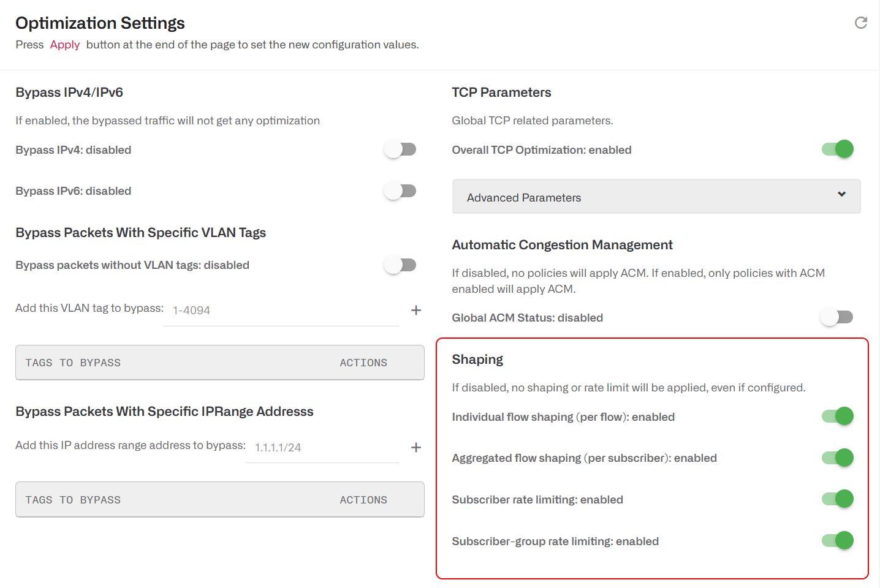Click Bypass Packets With Specific VLAN Tags heading
The height and width of the screenshot is (588, 880).
click(x=140, y=233)
